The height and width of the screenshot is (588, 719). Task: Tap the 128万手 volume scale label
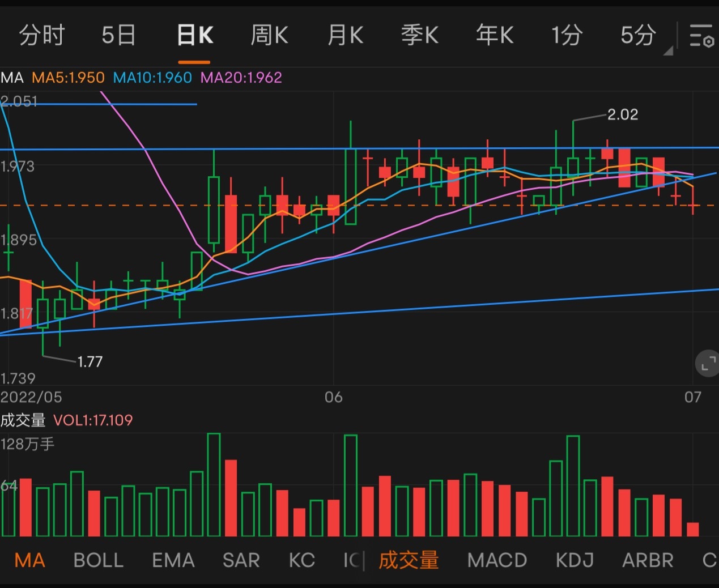tap(27, 444)
